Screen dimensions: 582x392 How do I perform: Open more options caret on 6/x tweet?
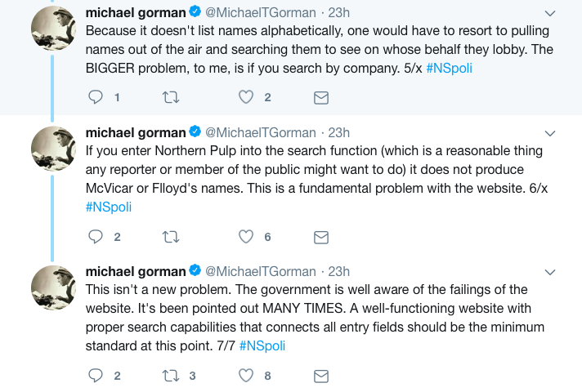click(x=550, y=132)
